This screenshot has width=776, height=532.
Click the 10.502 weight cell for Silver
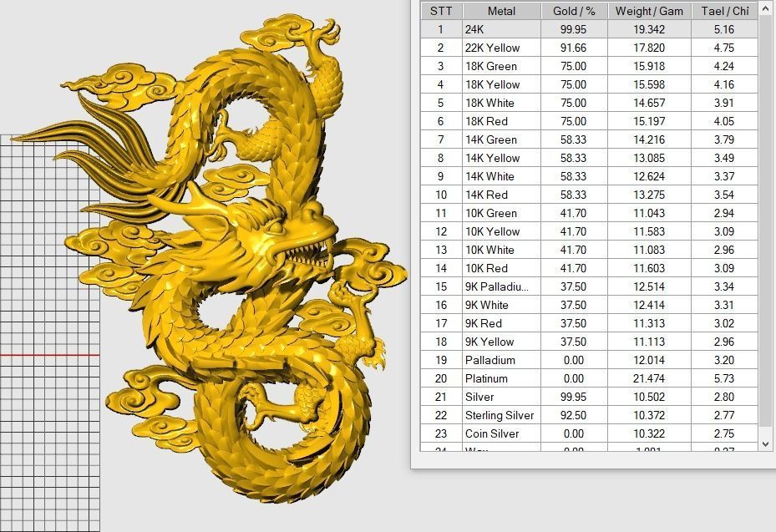[x=649, y=397]
